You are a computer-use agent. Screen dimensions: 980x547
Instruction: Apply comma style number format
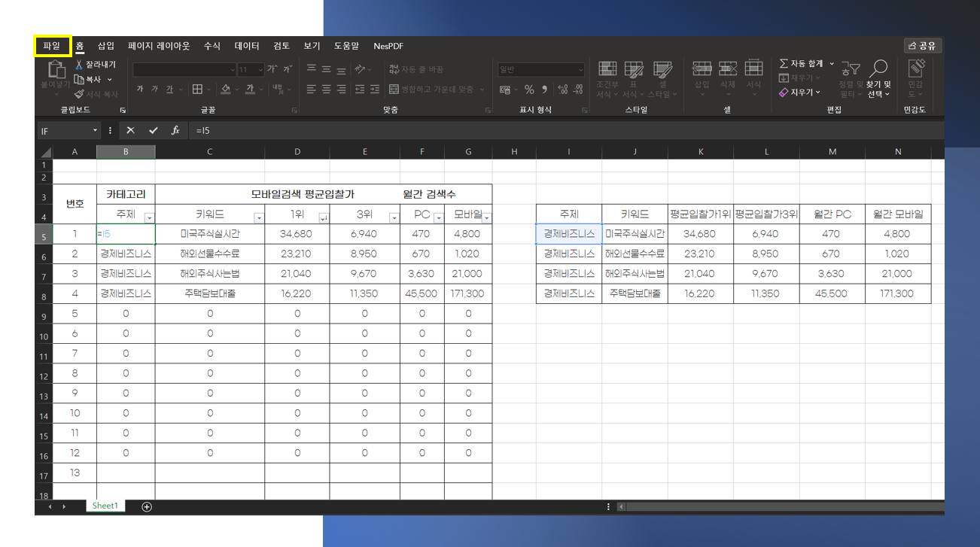point(543,90)
